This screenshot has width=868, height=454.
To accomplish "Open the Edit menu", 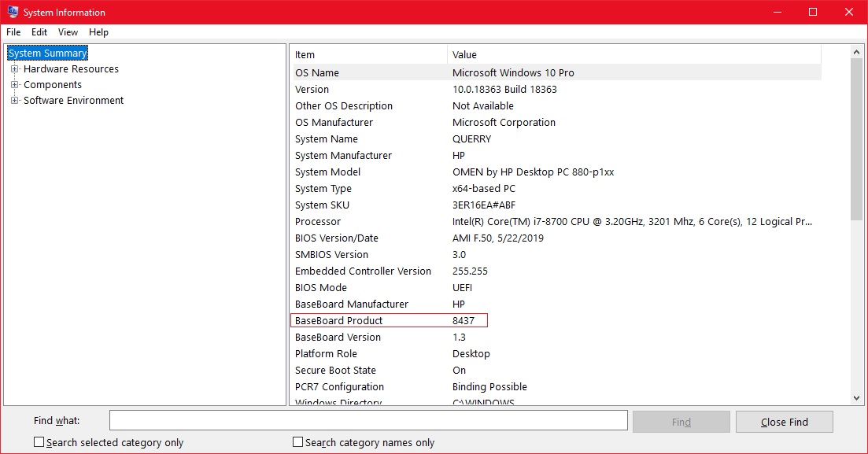I will click(x=39, y=32).
